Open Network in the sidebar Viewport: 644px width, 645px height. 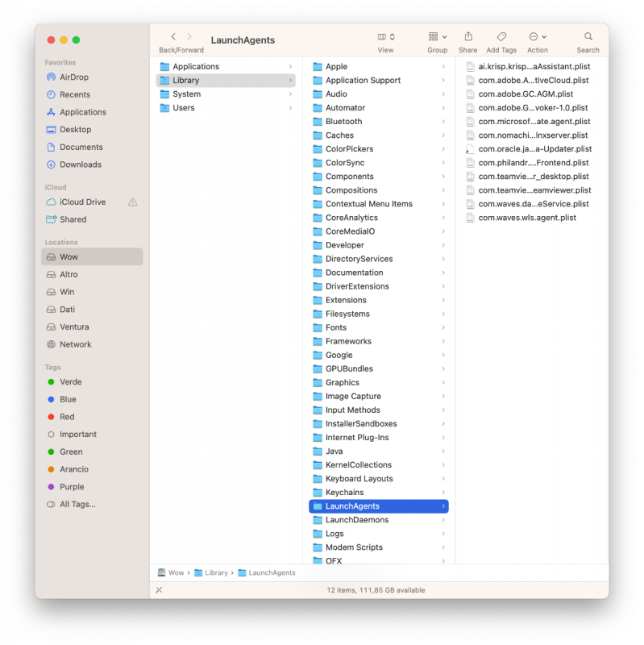point(92,344)
